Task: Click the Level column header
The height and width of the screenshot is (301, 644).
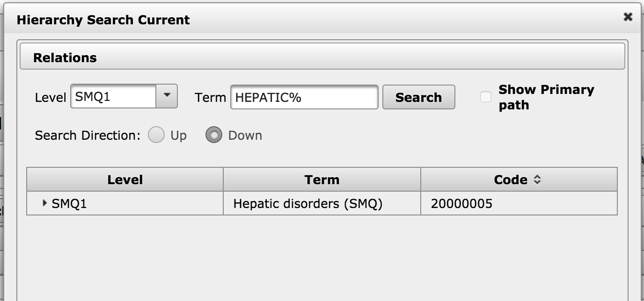Action: tap(124, 179)
